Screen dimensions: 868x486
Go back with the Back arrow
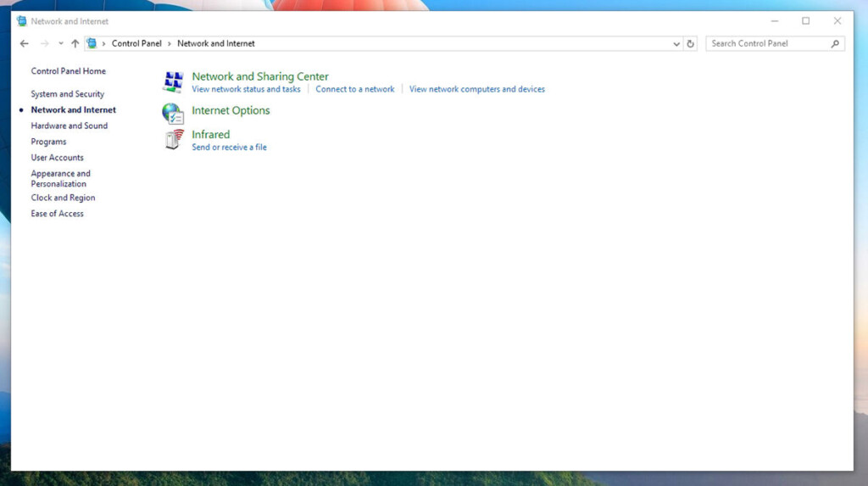coord(24,43)
